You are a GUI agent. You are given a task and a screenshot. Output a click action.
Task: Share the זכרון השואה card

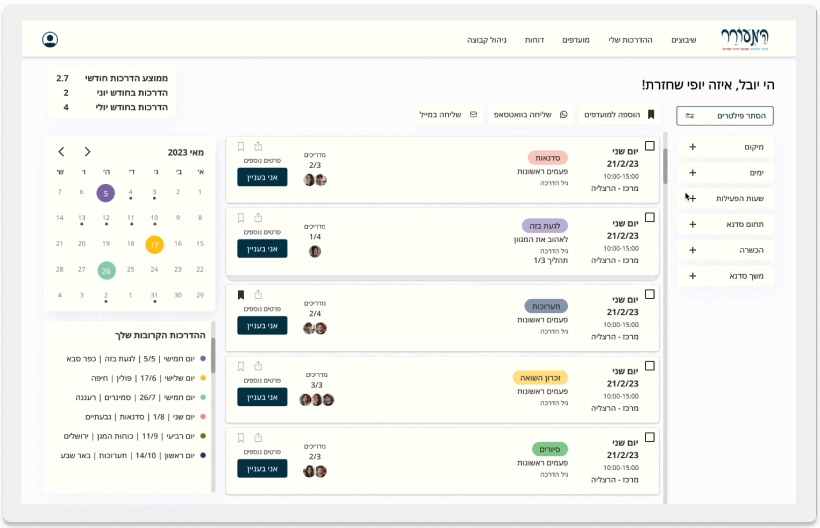point(258,366)
